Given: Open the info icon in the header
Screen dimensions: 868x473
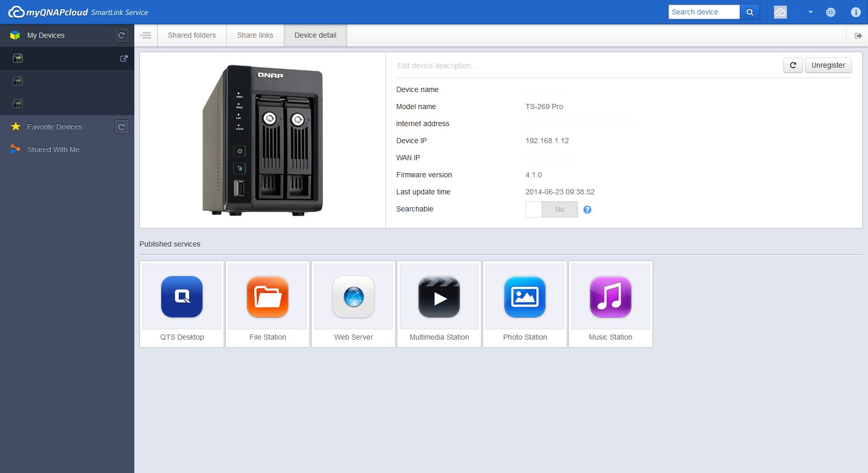Looking at the screenshot, I should [x=856, y=12].
